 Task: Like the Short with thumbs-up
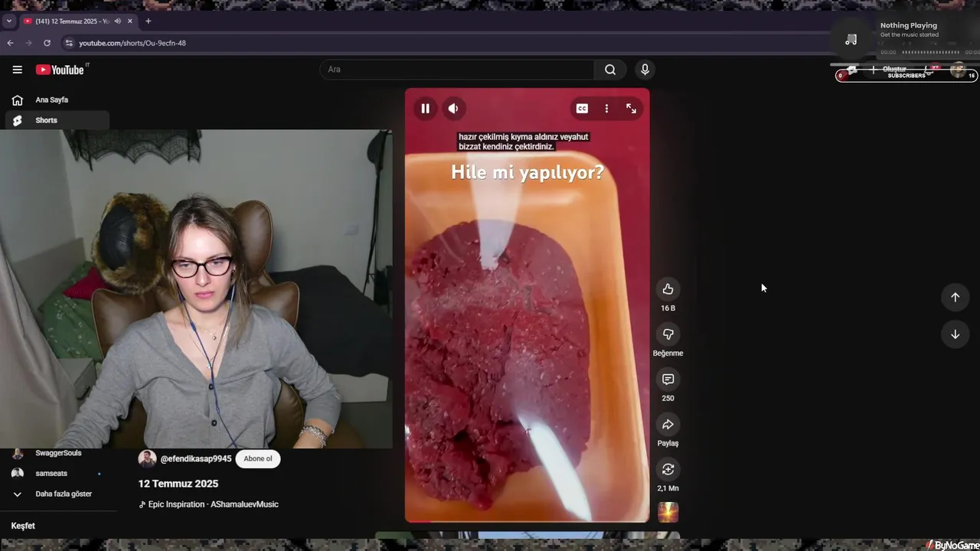point(668,289)
